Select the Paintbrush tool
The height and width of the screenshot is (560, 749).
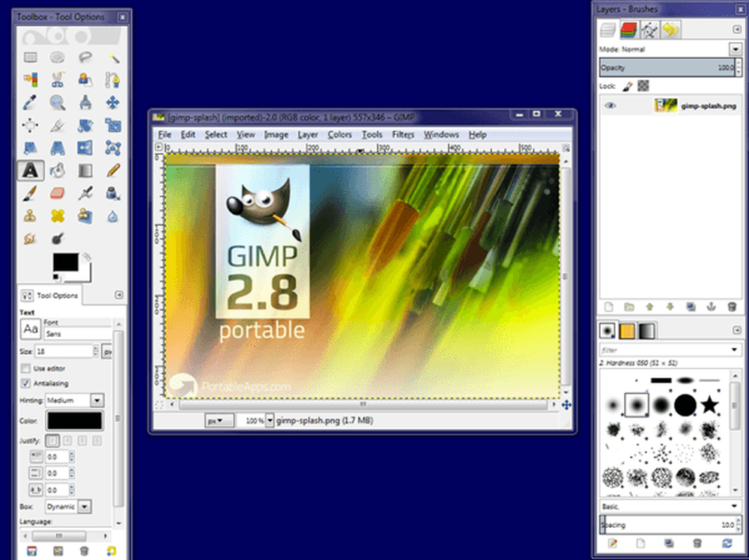[x=31, y=193]
